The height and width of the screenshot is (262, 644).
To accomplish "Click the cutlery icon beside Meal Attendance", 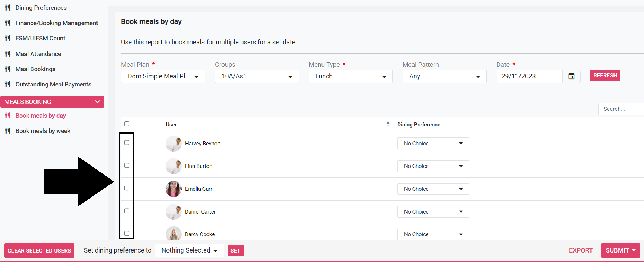I will pos(8,54).
